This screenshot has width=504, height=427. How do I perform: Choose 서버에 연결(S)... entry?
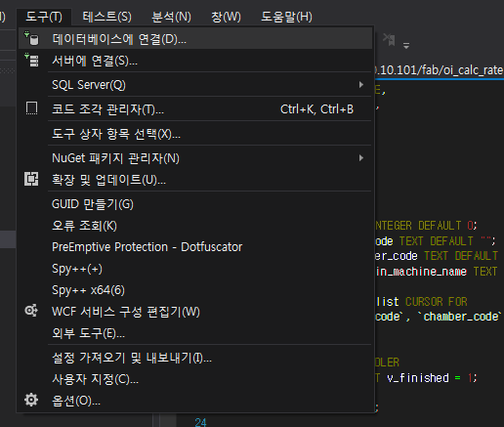195,61
